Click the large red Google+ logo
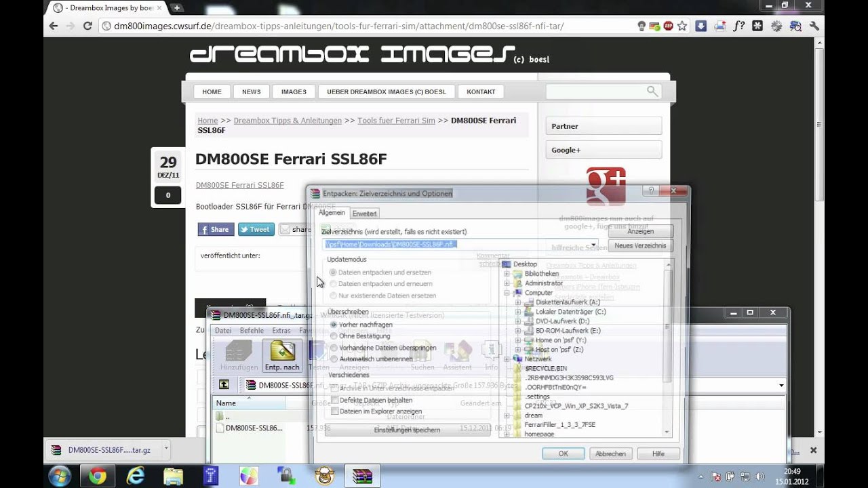Viewport: 868px width, 488px height. (x=606, y=186)
